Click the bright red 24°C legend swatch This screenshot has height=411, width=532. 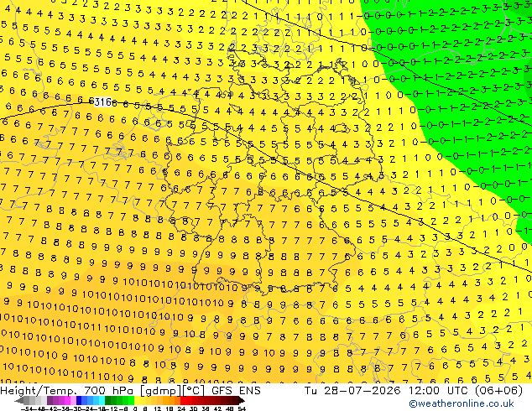[183, 400]
